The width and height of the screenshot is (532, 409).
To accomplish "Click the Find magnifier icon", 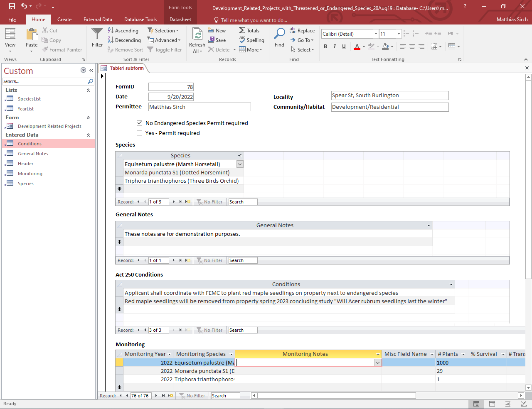I will tap(280, 34).
